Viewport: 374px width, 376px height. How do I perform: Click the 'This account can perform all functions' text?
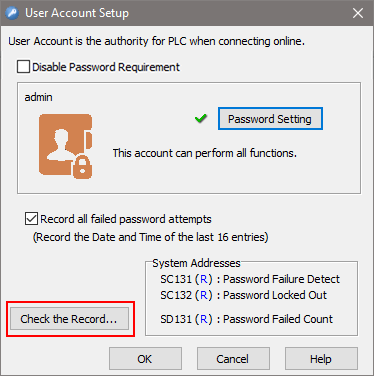click(205, 153)
